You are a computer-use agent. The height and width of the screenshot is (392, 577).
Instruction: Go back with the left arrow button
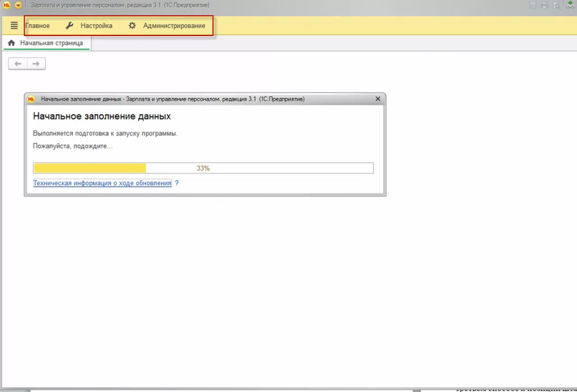(18, 64)
